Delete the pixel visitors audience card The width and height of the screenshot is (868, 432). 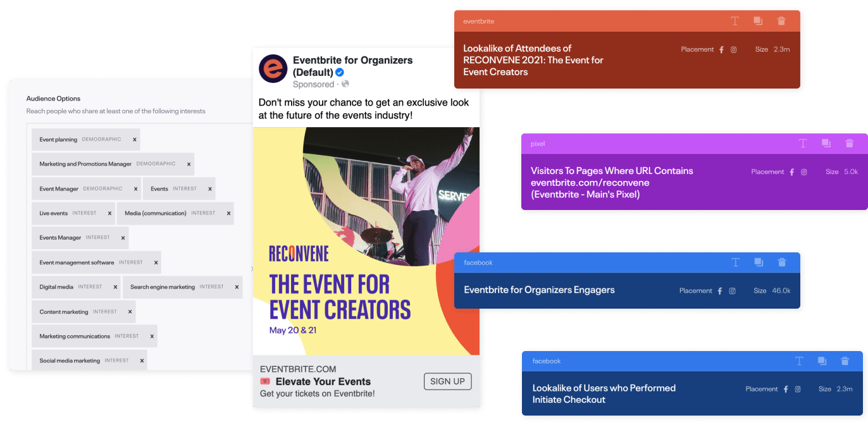click(x=850, y=144)
